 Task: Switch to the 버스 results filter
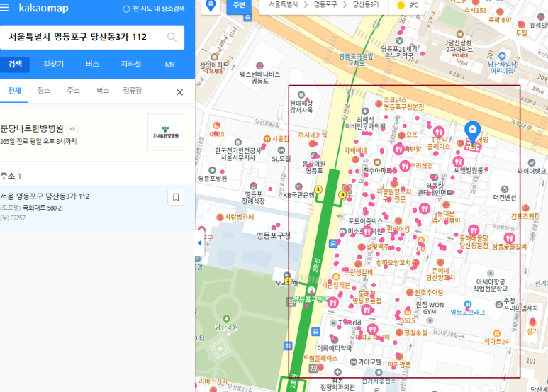[x=103, y=91]
